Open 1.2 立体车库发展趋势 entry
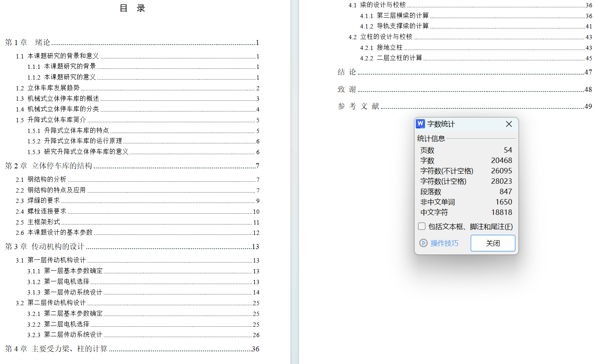596x364 pixels. pyautogui.click(x=138, y=88)
